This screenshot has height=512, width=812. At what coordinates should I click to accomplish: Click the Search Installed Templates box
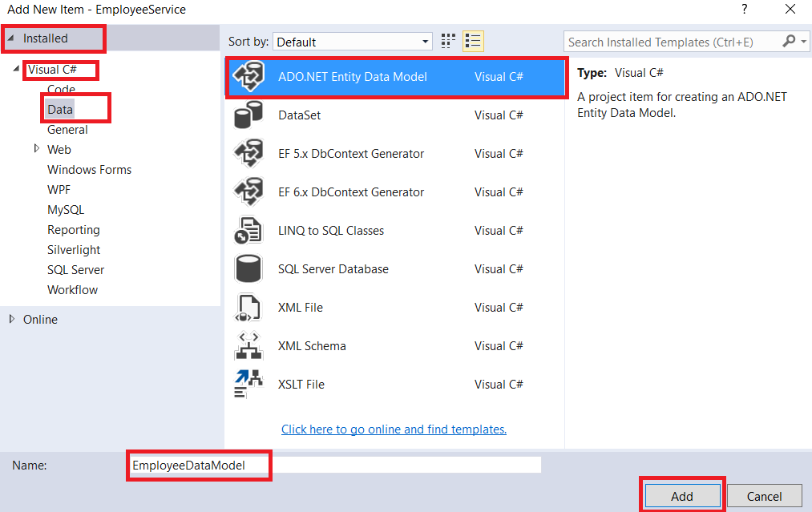(673, 42)
